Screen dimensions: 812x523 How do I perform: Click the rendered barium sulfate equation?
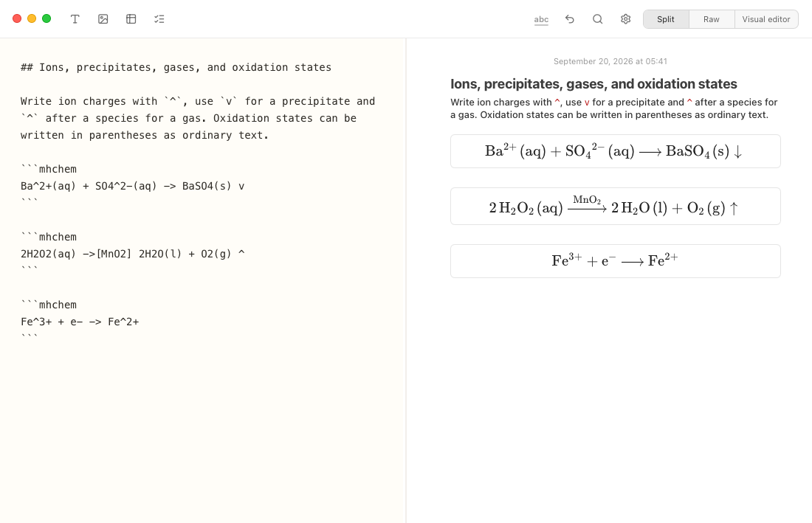point(615,151)
